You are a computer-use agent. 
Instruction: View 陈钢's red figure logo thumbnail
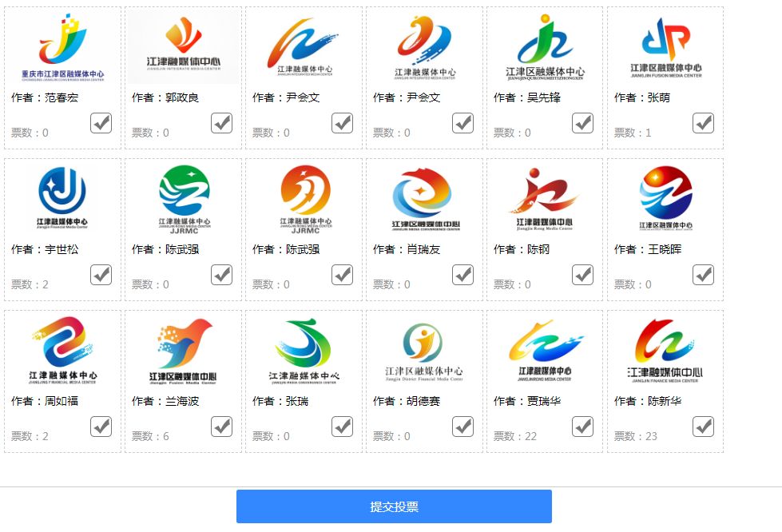[x=545, y=200]
